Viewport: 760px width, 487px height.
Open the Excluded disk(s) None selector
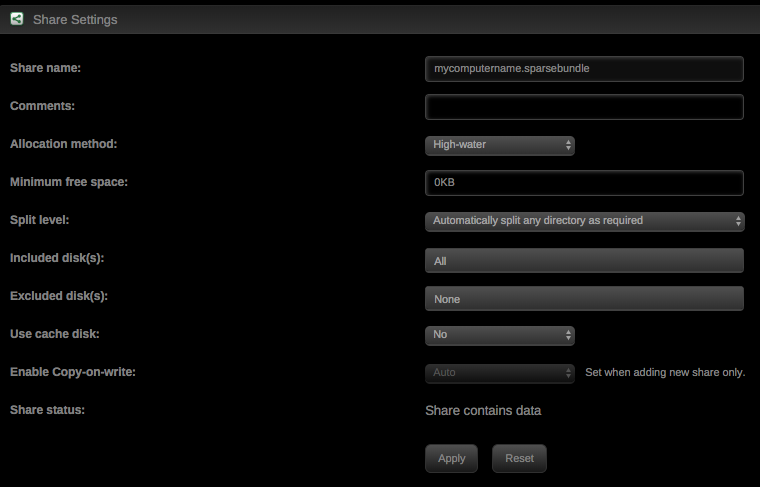point(584,298)
